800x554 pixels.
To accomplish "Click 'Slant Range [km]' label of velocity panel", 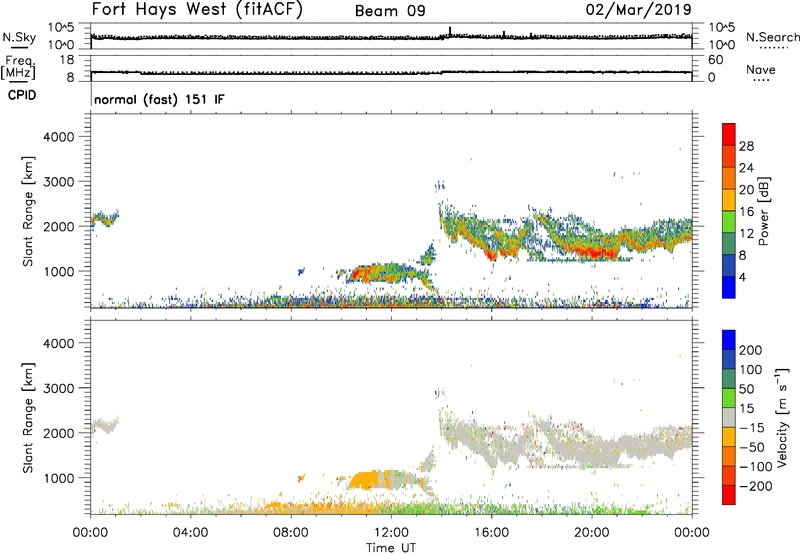I will [28, 418].
